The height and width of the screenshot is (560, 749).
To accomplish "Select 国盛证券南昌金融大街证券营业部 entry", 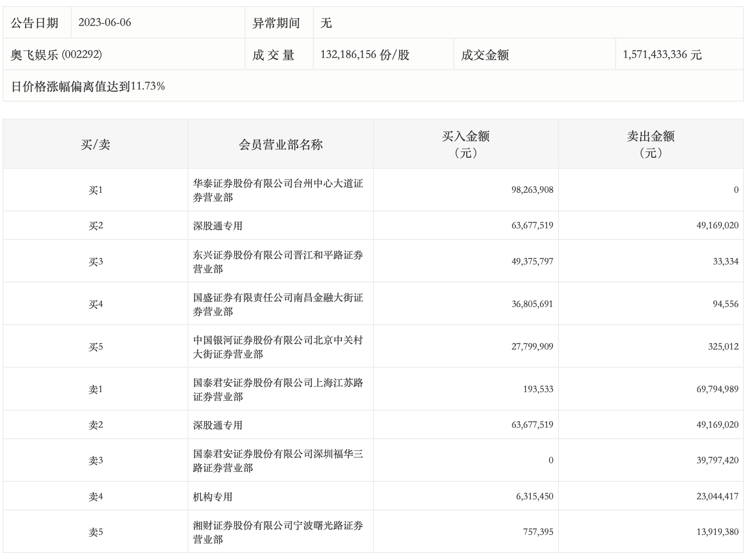I will tap(278, 304).
